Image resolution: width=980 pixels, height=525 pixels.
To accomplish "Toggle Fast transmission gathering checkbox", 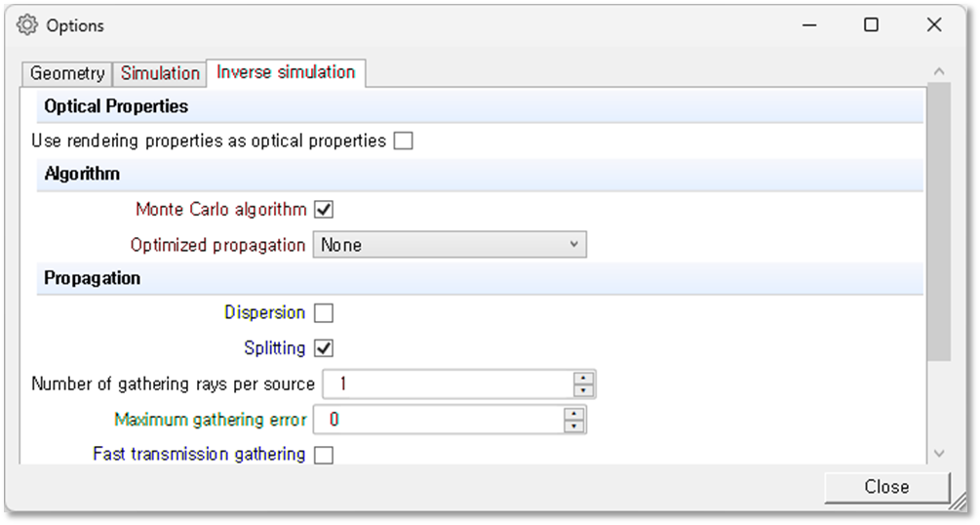I will (324, 455).
